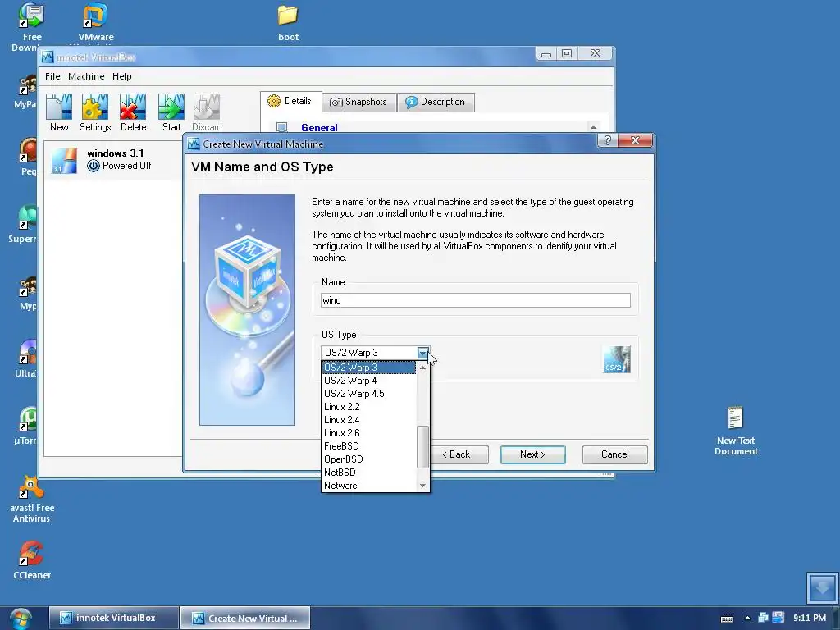Click the network tray icon
This screenshot has width=840, height=630.
pos(764,618)
